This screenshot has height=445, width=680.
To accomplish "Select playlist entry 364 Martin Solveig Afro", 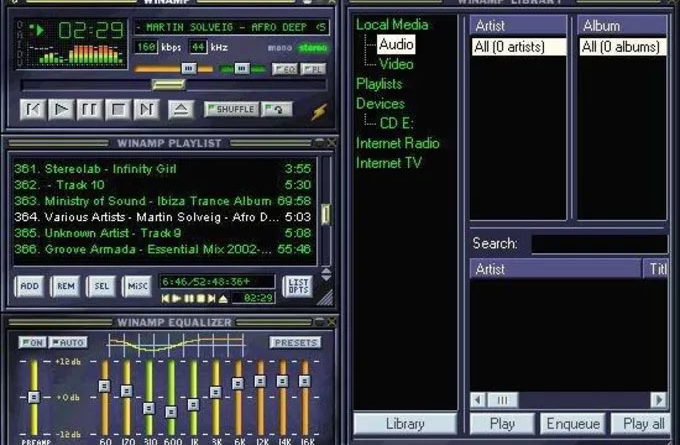I will coord(162,217).
